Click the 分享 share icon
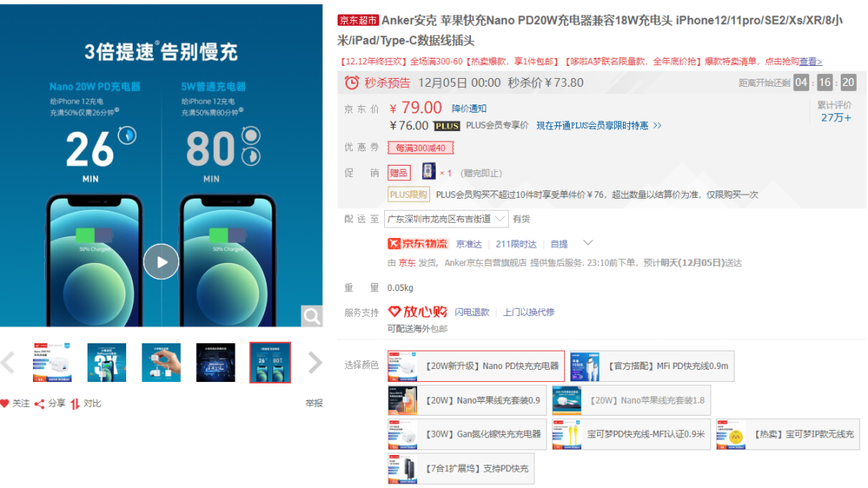 pyautogui.click(x=39, y=404)
